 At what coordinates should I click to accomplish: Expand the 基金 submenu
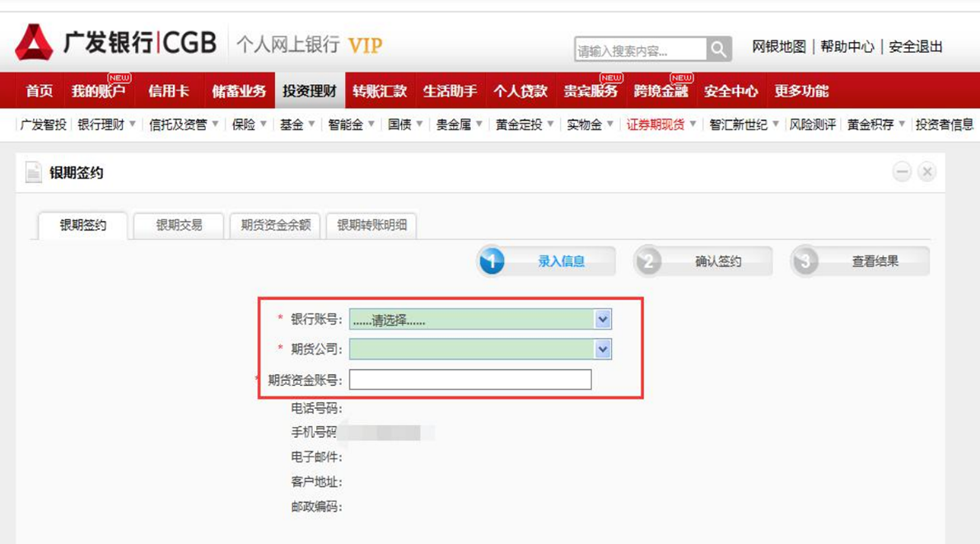(x=297, y=124)
